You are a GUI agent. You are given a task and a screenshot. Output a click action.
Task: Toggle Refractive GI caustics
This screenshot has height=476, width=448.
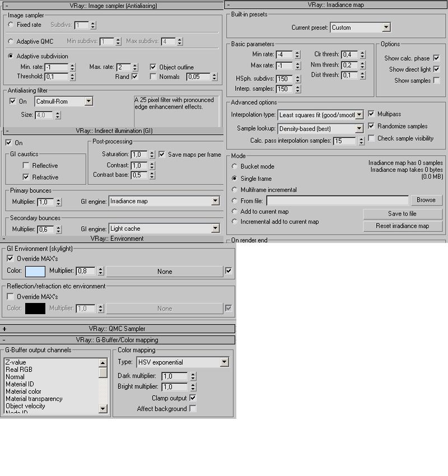tap(26, 176)
